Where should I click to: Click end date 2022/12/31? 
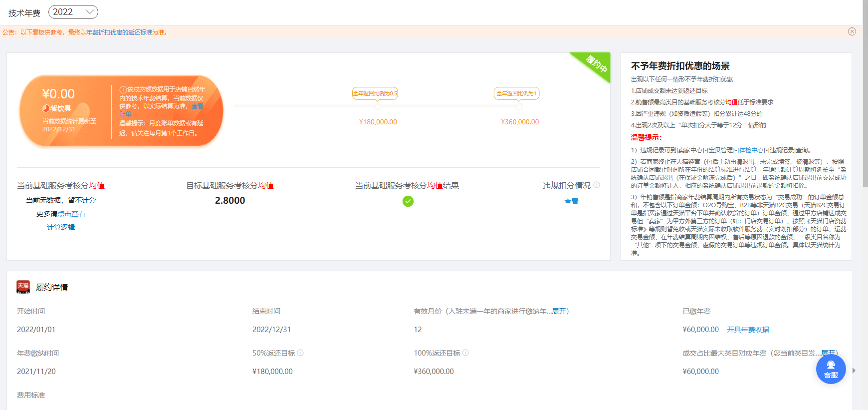(271, 330)
